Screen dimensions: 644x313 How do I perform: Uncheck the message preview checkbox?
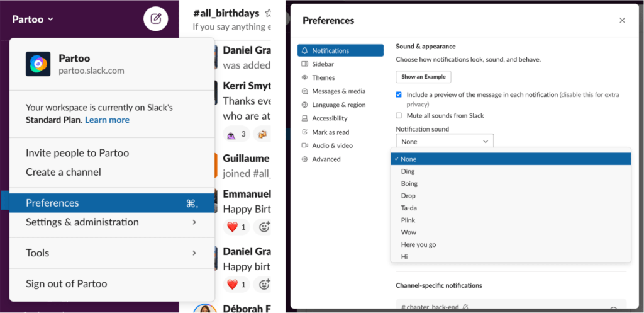pos(399,94)
